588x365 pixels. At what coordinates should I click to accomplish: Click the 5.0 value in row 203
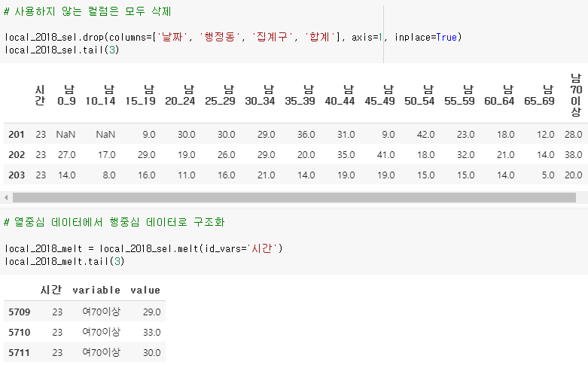click(548, 175)
